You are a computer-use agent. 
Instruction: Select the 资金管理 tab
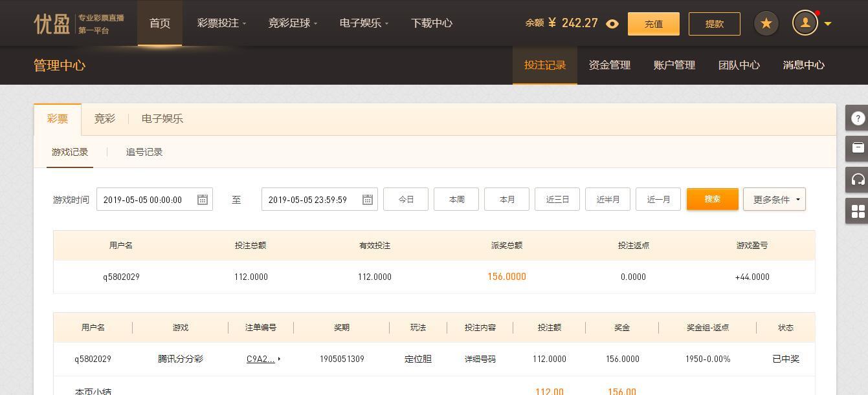click(x=610, y=65)
